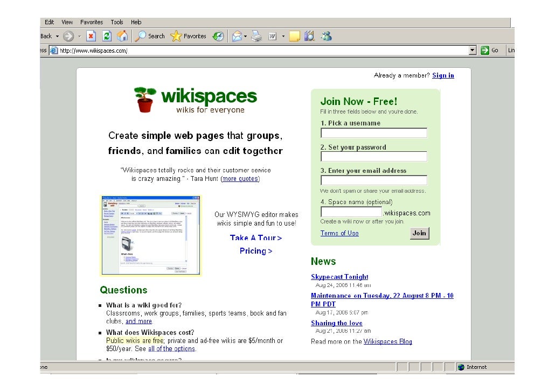The width and height of the screenshot is (555, 392).
Task: Click the 'News' heading
Action: [323, 261]
